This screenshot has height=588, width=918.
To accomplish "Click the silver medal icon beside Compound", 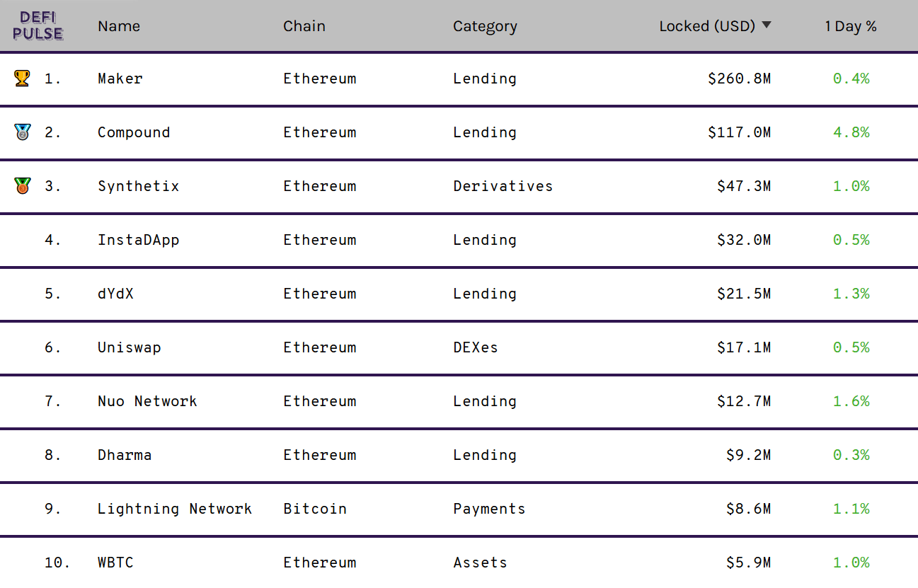I will click(22, 132).
